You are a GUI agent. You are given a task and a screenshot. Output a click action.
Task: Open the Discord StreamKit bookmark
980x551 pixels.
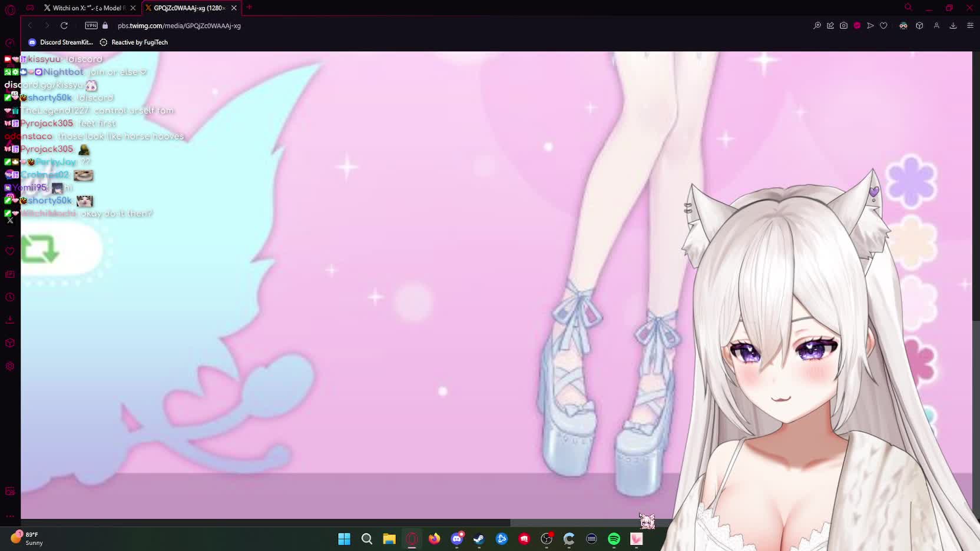(x=61, y=42)
